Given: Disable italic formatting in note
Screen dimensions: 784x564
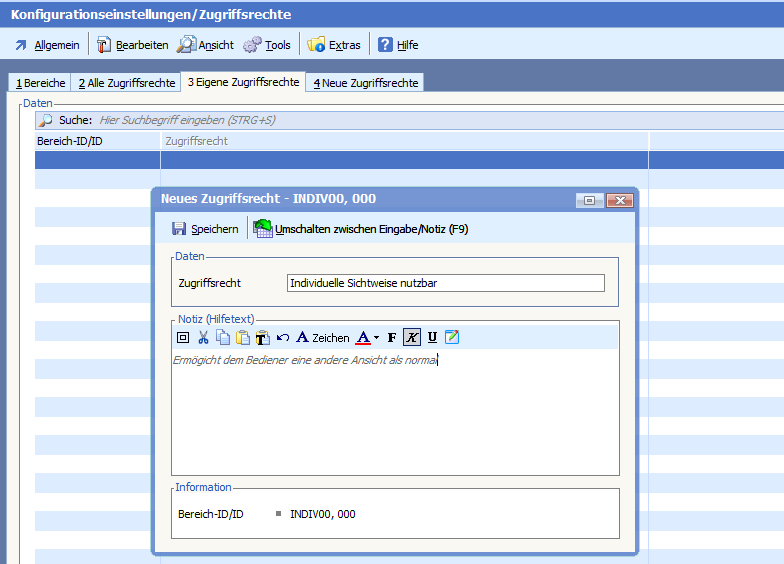Looking at the screenshot, I should (x=412, y=338).
